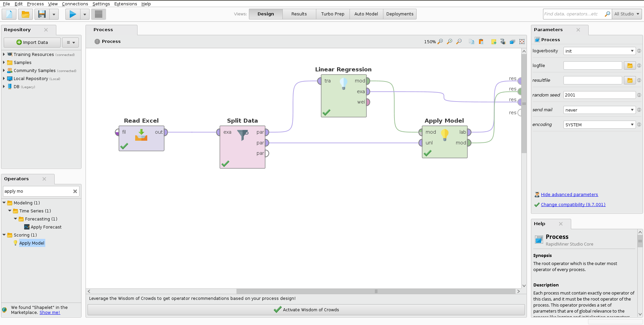Open the logverbosity dropdown
The image size is (644, 325).
point(599,51)
